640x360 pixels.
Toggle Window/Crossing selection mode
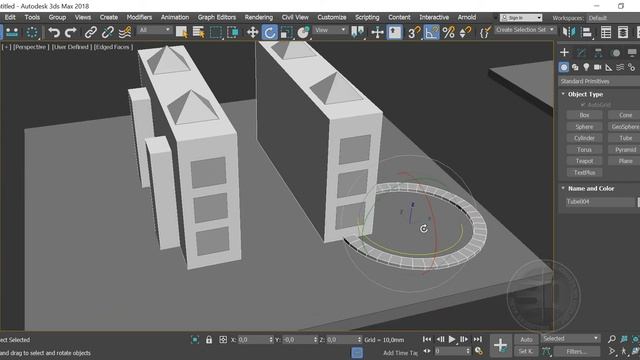(x=233, y=32)
